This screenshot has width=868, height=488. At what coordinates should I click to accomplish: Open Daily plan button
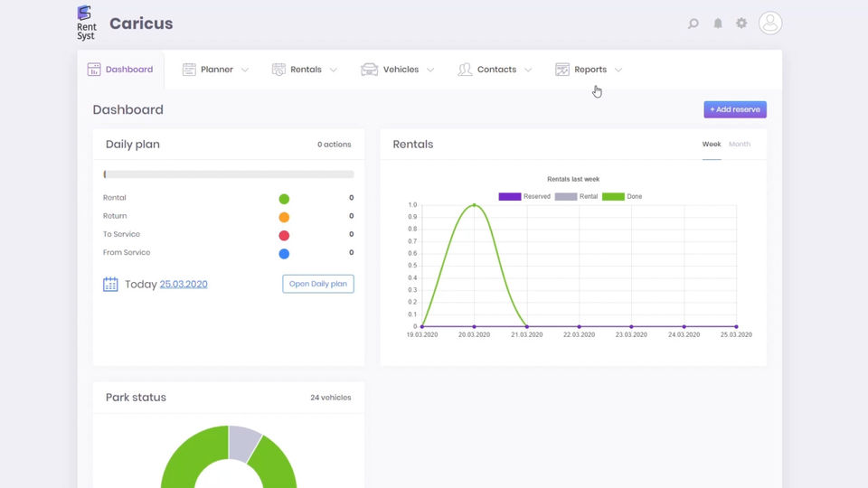pos(318,284)
